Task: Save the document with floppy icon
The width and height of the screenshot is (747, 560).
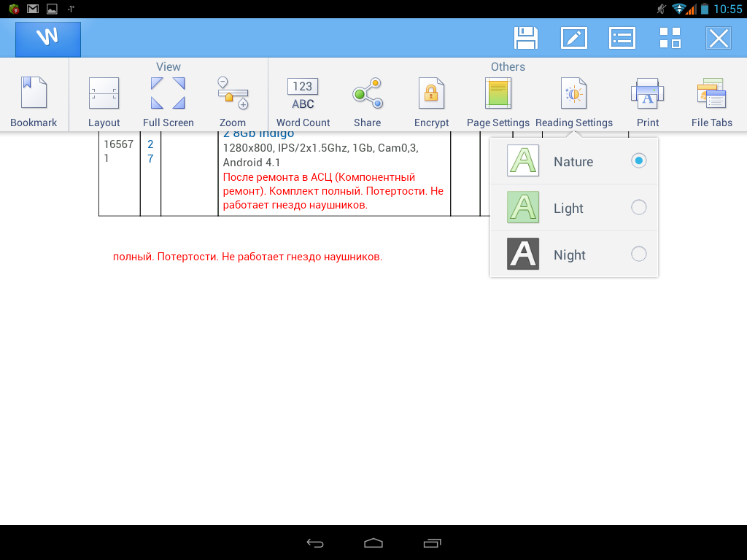Action: coord(526,38)
